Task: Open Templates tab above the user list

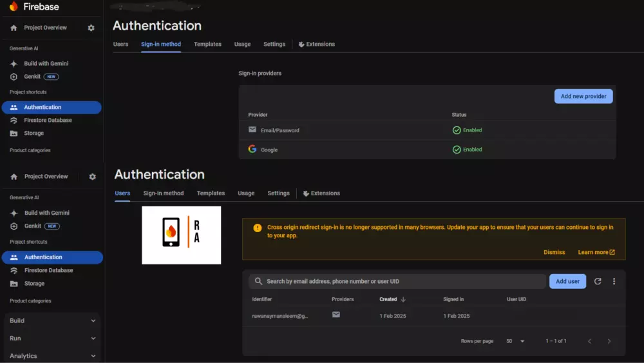Action: (211, 193)
